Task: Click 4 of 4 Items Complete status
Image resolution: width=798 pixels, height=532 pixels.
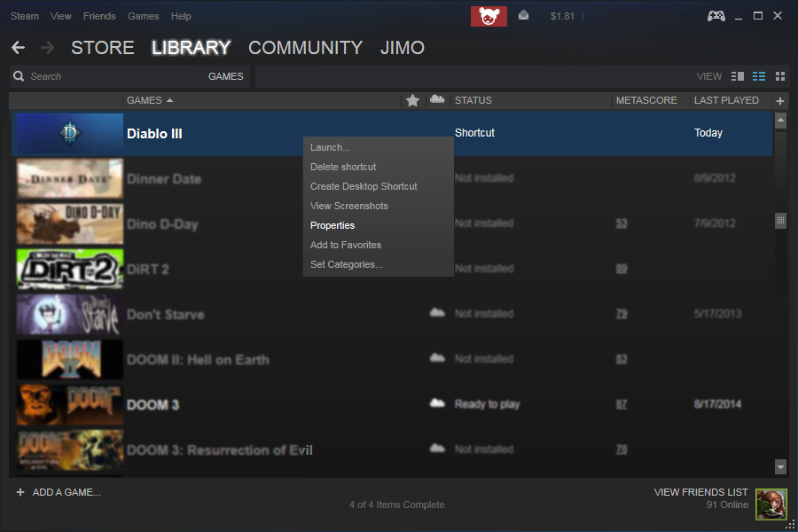Action: pyautogui.click(x=397, y=505)
